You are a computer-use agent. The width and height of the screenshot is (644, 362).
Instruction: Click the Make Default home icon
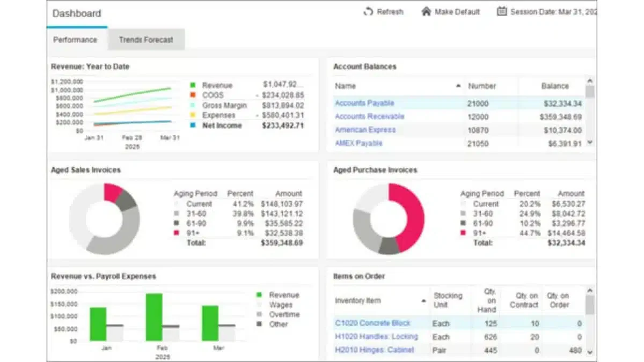click(x=426, y=11)
